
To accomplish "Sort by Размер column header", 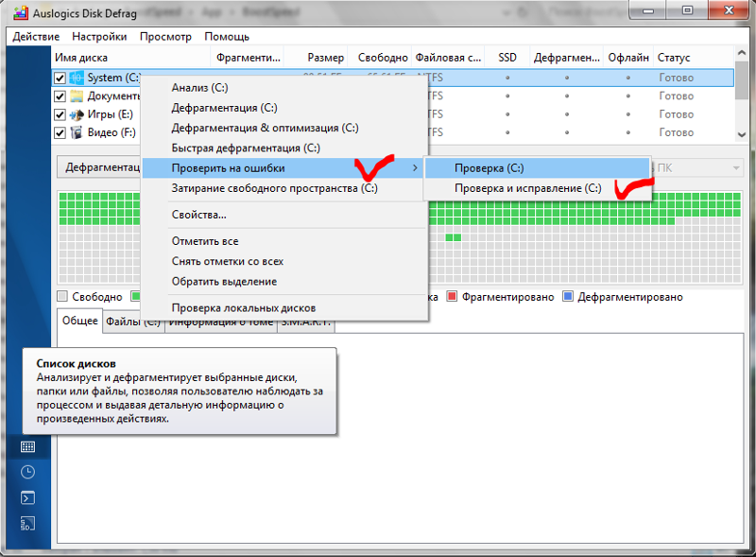I will coord(316,58).
